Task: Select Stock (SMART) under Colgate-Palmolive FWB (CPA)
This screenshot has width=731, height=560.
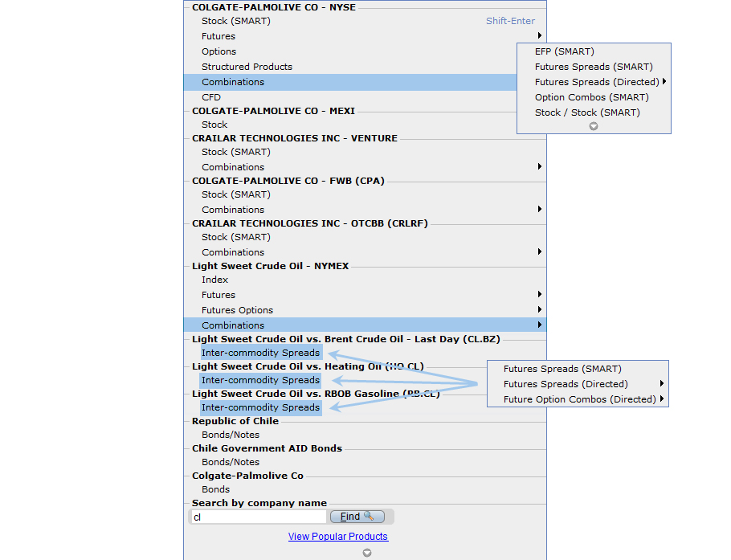Action: tap(236, 194)
